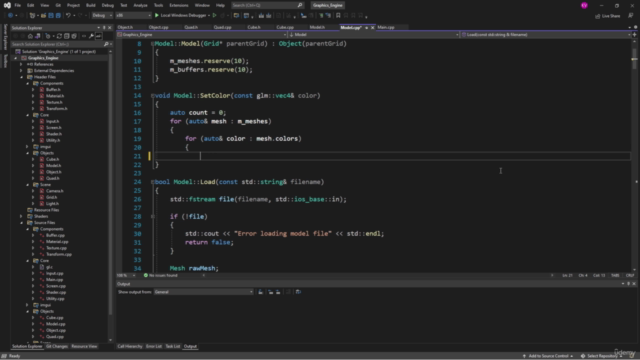
Task: Click the Visual Studio logo icon
Action: 7,5
